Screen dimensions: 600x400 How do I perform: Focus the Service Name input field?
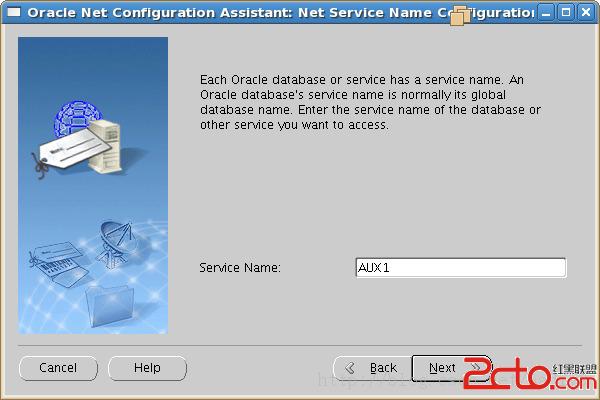pos(461,268)
